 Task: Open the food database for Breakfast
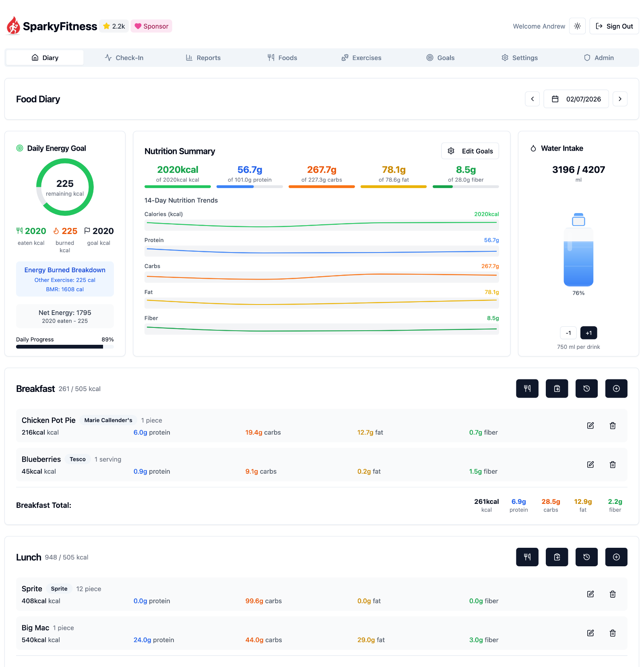pyautogui.click(x=527, y=388)
